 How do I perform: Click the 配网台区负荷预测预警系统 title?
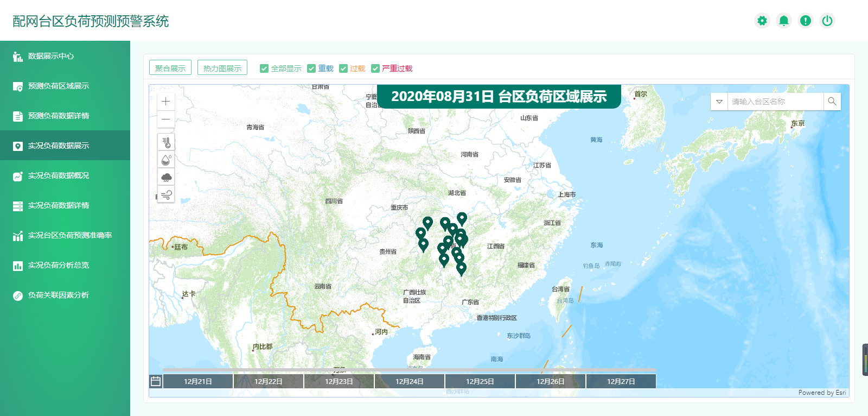pyautogui.click(x=91, y=21)
